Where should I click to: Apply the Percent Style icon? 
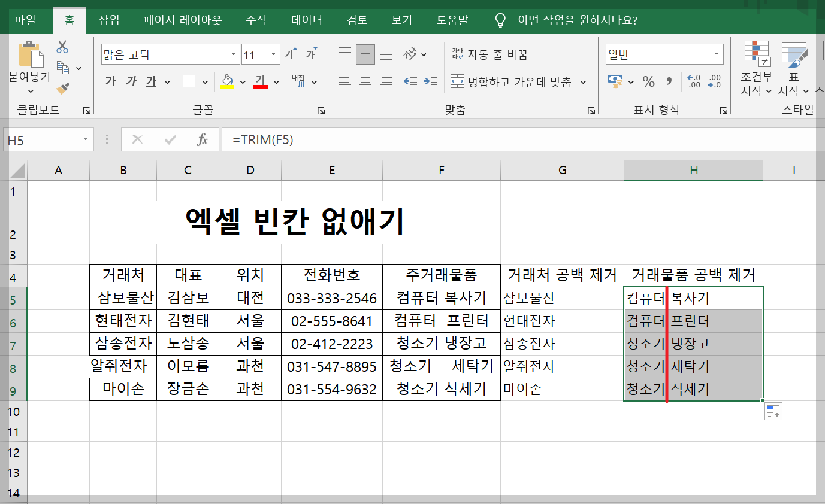(649, 81)
